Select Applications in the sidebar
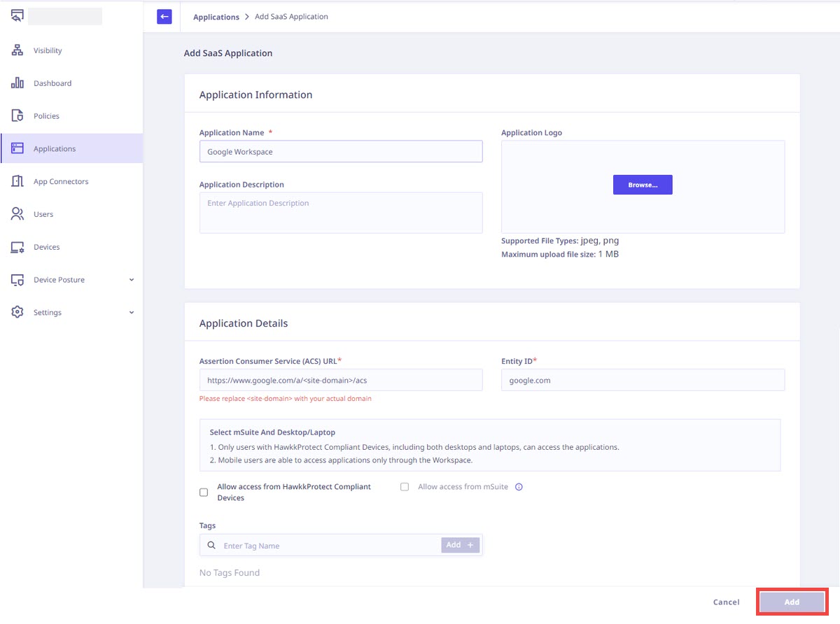Viewport: 840px width, 624px height. click(71, 148)
